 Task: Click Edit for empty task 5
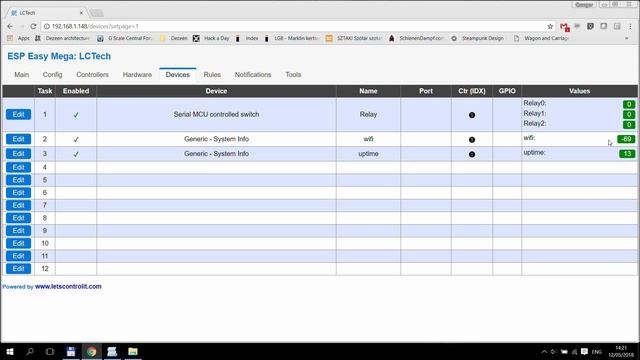(x=18, y=180)
